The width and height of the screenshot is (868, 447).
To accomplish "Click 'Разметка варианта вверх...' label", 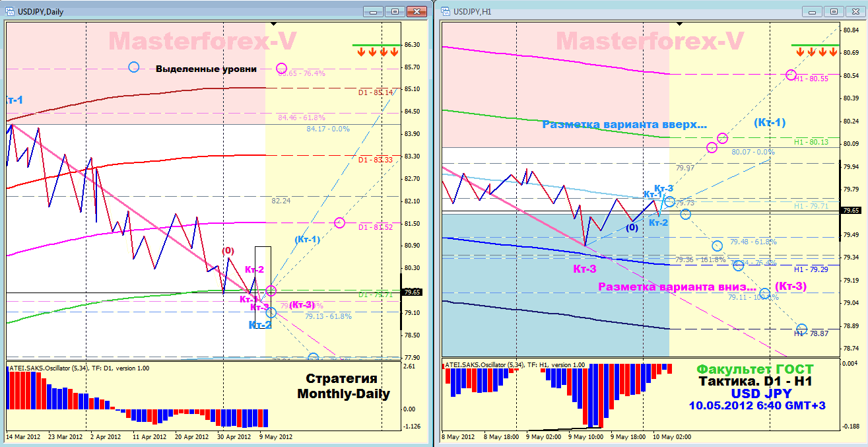I will (624, 125).
